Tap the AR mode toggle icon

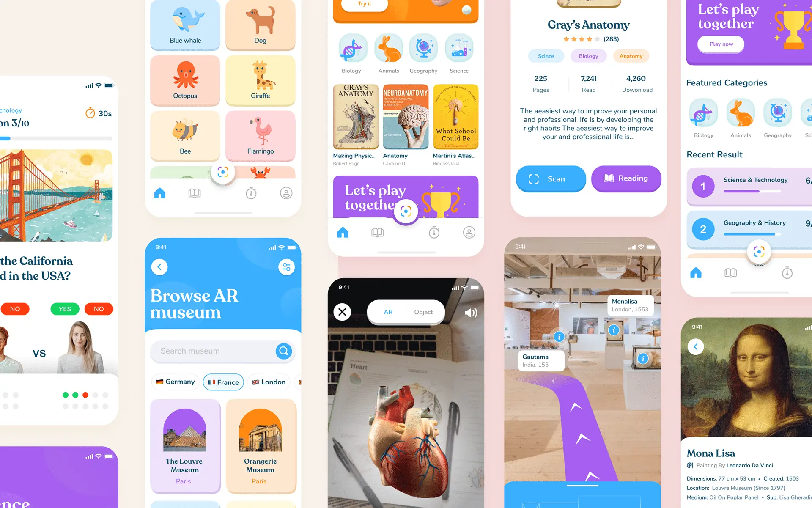pos(387,312)
